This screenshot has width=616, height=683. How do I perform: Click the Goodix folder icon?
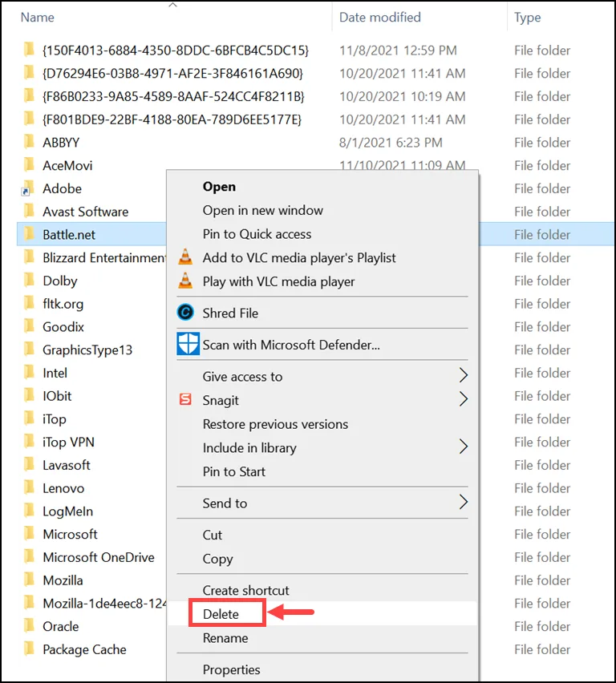pyautogui.click(x=29, y=326)
